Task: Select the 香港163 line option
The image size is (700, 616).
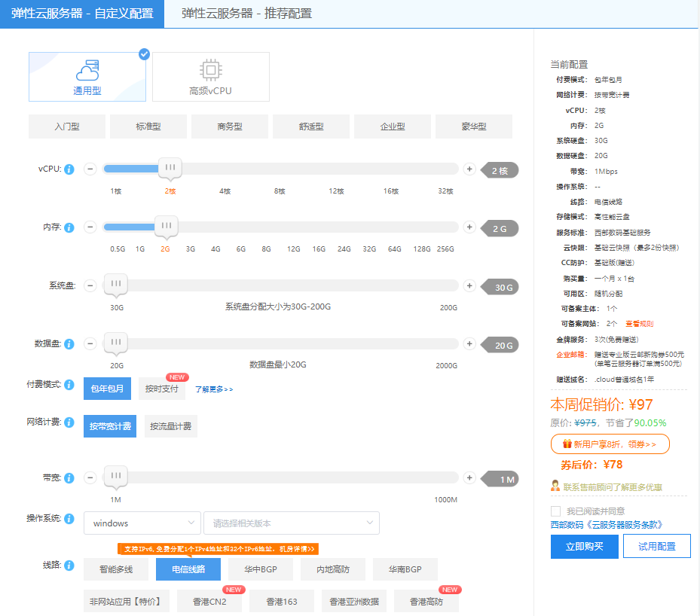Action: (282, 601)
